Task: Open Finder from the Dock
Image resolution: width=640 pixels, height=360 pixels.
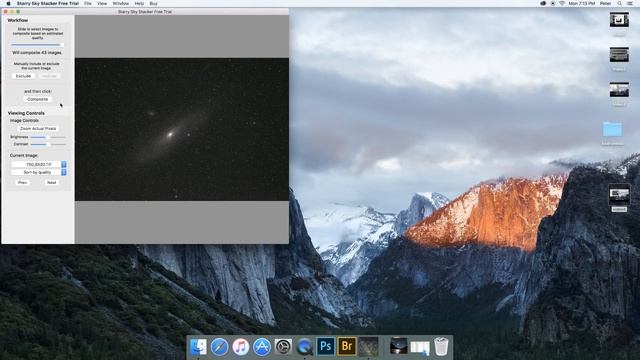Action: pyautogui.click(x=198, y=347)
